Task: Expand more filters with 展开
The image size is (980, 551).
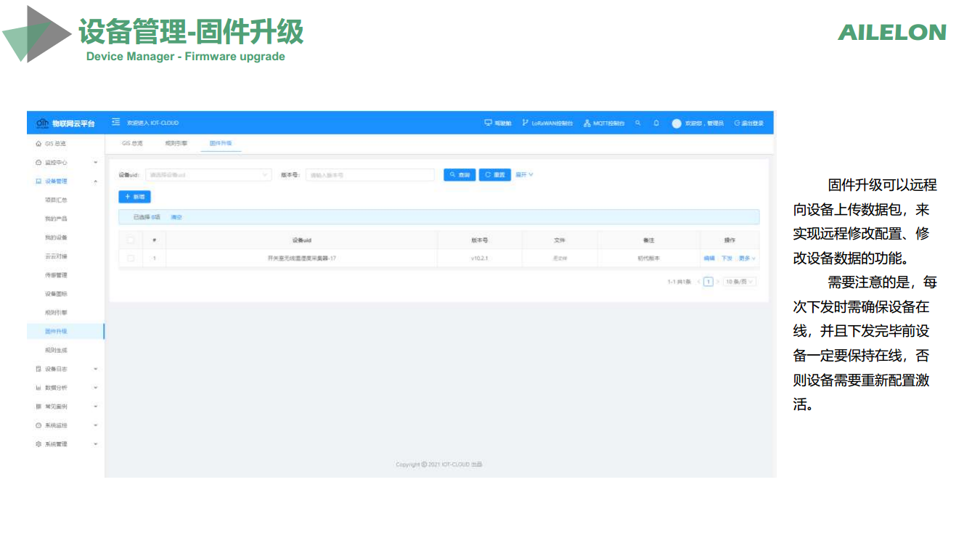Action: [x=524, y=175]
